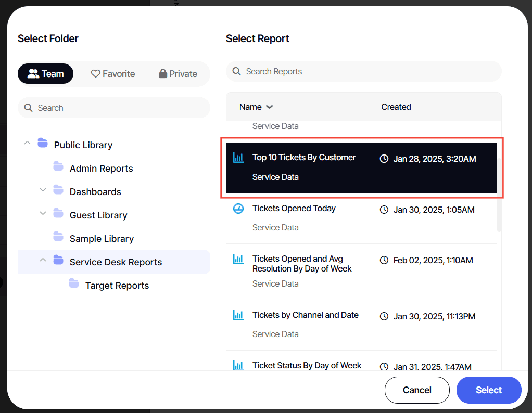Viewport: 532px width, 413px height.
Task: Expand the Guest Library folder chevron
Action: coord(43,214)
